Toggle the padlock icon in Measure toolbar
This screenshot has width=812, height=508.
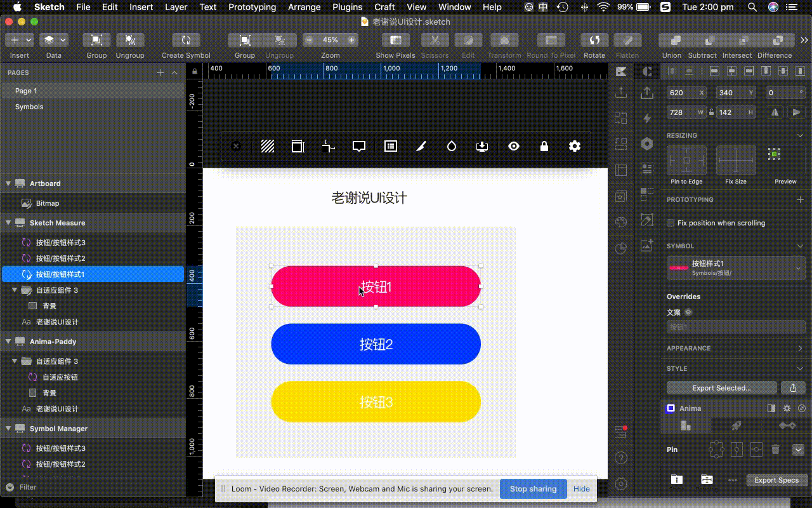[544, 146]
